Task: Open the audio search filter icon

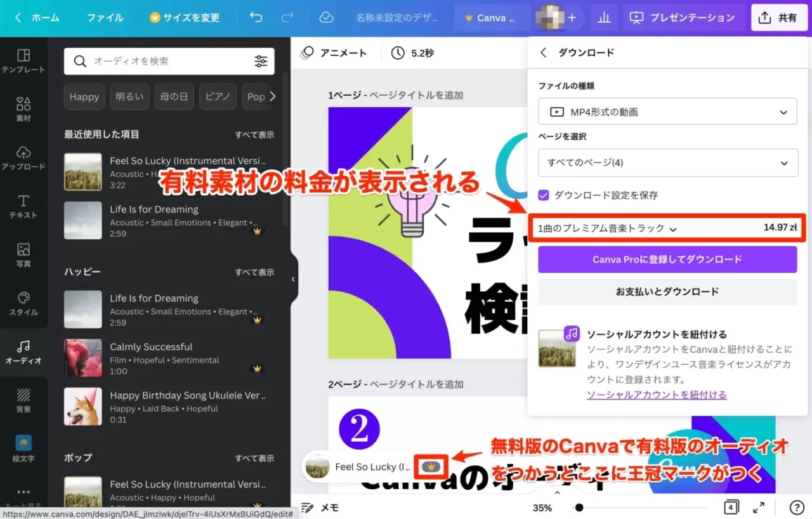Action: pyautogui.click(x=261, y=62)
